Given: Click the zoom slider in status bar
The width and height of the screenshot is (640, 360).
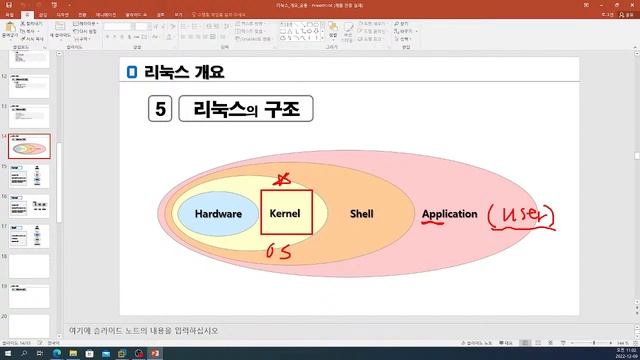Looking at the screenshot, I should 592,343.
